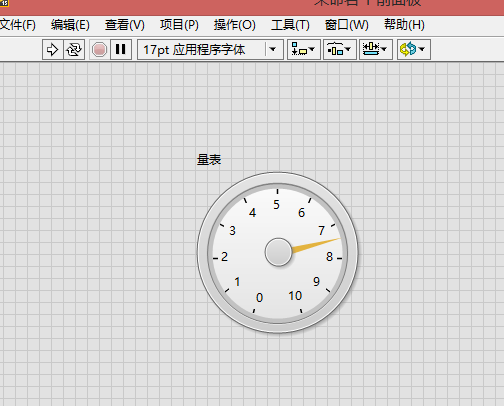
Task: Open the 编辑(E) menu
Action: point(70,25)
